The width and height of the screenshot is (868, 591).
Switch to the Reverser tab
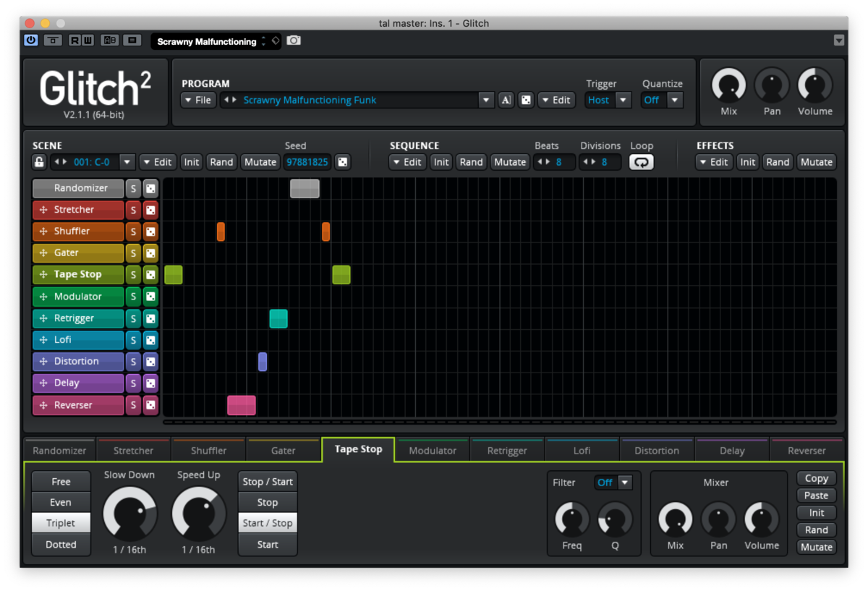(x=807, y=450)
